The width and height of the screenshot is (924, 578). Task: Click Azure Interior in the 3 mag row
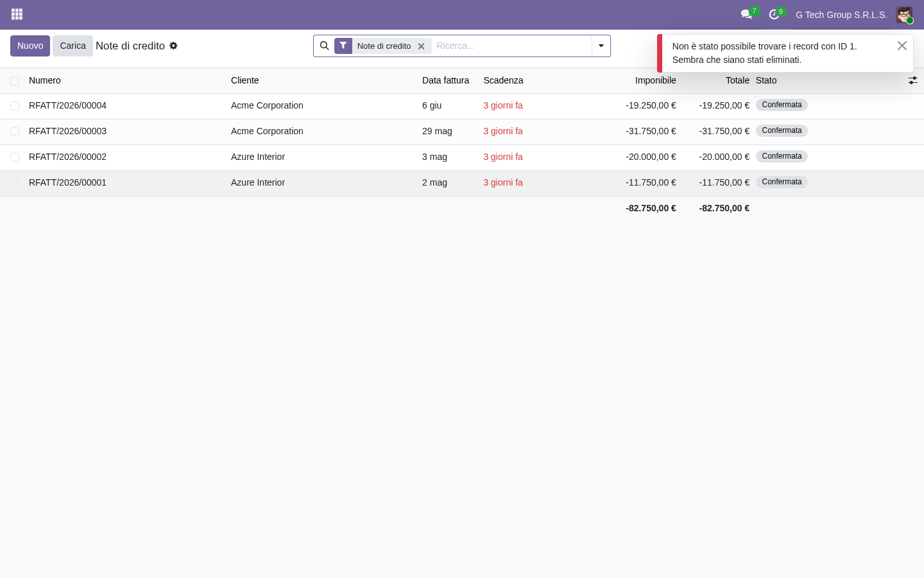tap(258, 157)
